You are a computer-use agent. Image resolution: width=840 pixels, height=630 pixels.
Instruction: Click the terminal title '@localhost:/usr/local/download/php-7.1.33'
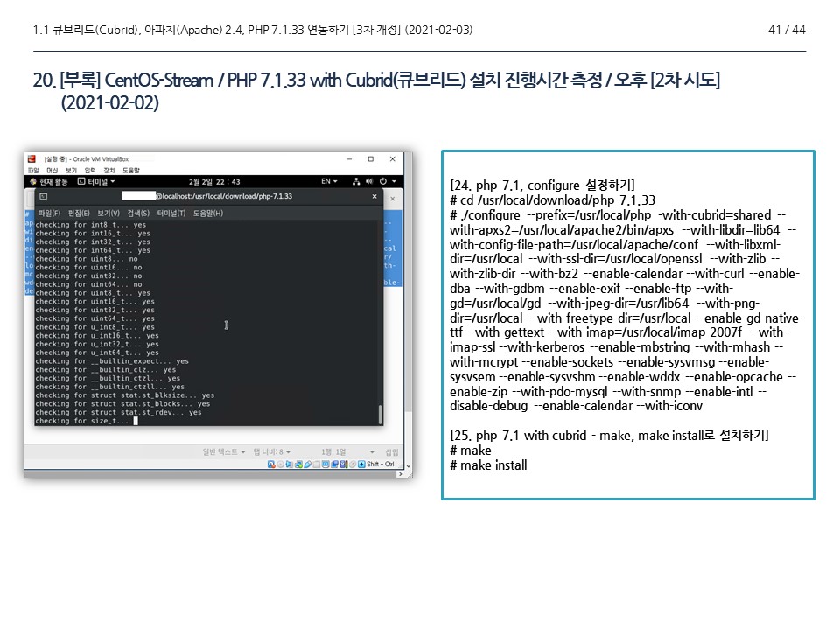click(x=223, y=197)
